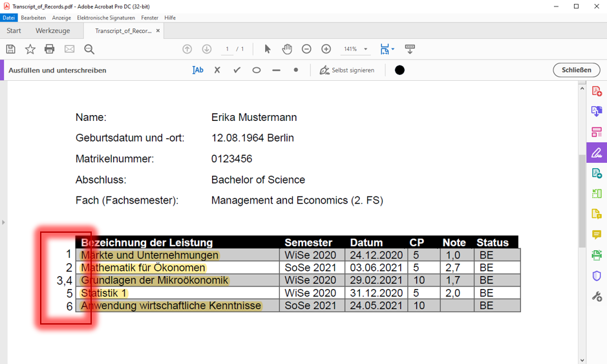This screenshot has width=607, height=364.
Task: Click the date '03.06.2021' cell
Action: 376,268
